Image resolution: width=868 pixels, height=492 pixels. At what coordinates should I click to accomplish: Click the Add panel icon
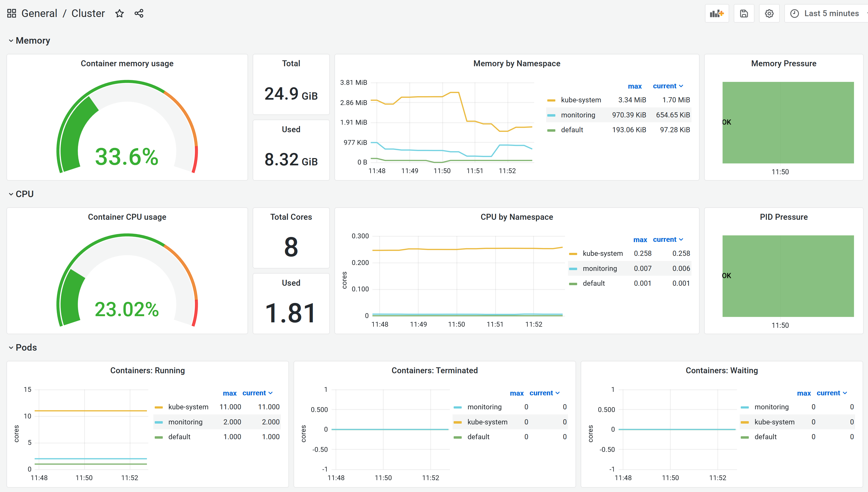pos(717,13)
